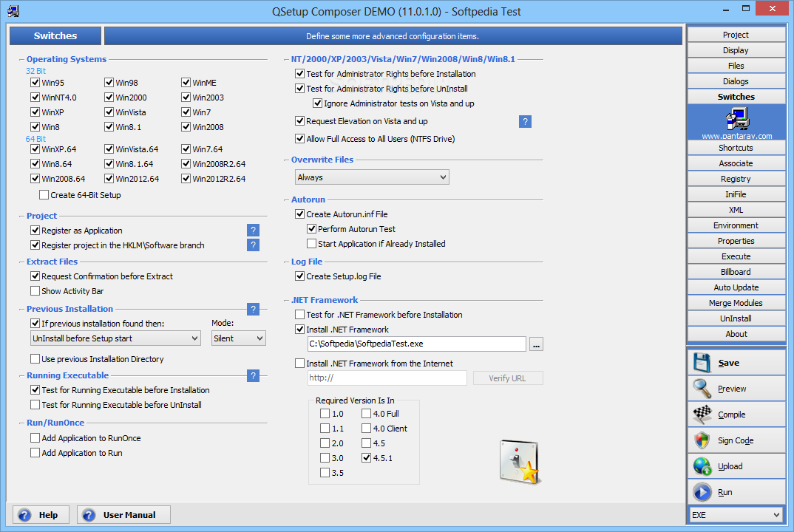
Task: Click the Save floppy disk icon
Action: [x=702, y=363]
